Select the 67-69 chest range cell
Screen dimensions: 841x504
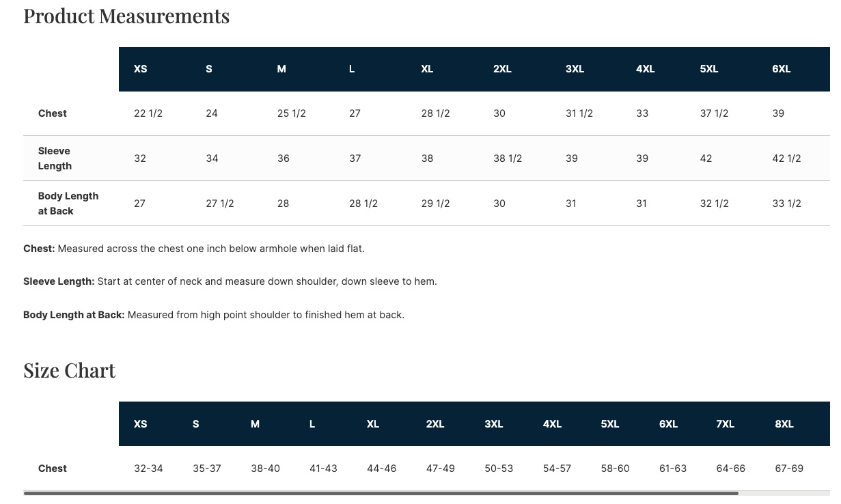click(x=789, y=468)
